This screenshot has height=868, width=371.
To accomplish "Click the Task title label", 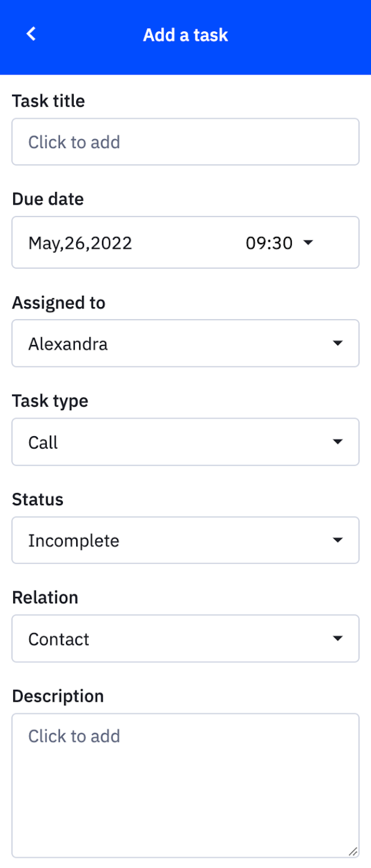I will click(x=49, y=101).
